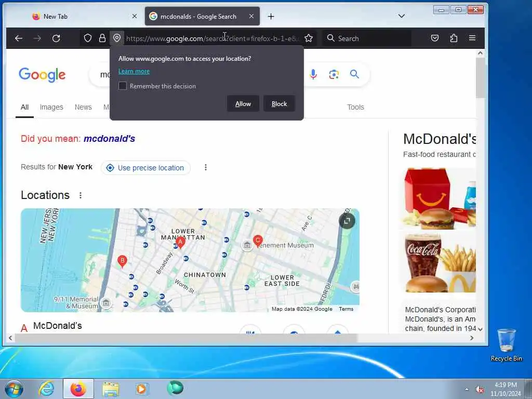The width and height of the screenshot is (532, 399).
Task: Open the Windows Start menu
Action: [14, 389]
